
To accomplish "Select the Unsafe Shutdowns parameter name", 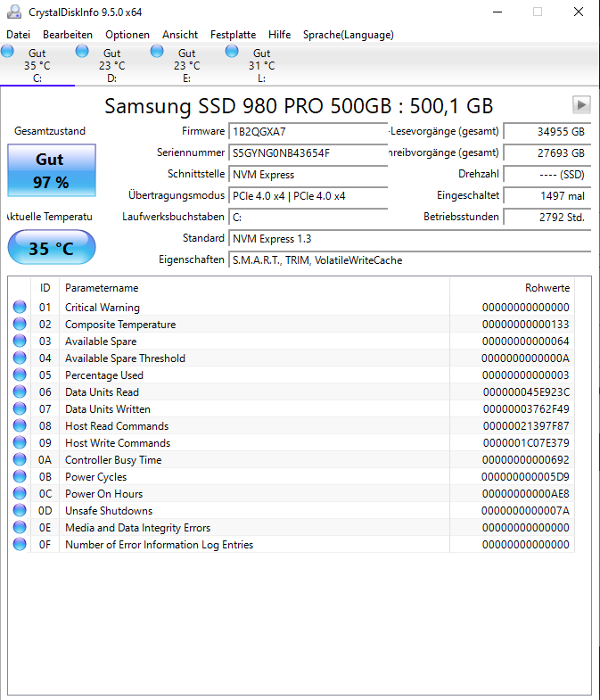I will click(109, 511).
